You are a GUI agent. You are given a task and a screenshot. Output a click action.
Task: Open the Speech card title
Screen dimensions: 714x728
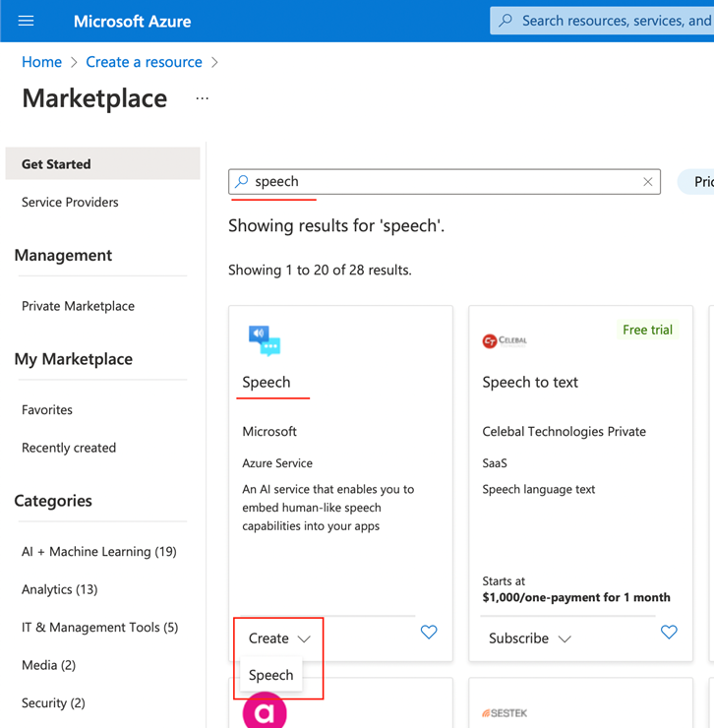[x=267, y=382]
